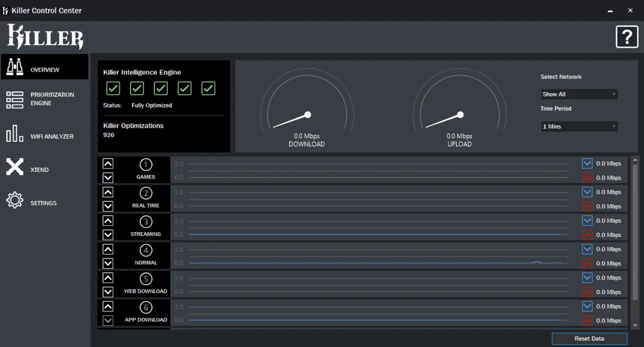Click blue download icon in Web Download row
This screenshot has width=644, height=347.
(587, 278)
